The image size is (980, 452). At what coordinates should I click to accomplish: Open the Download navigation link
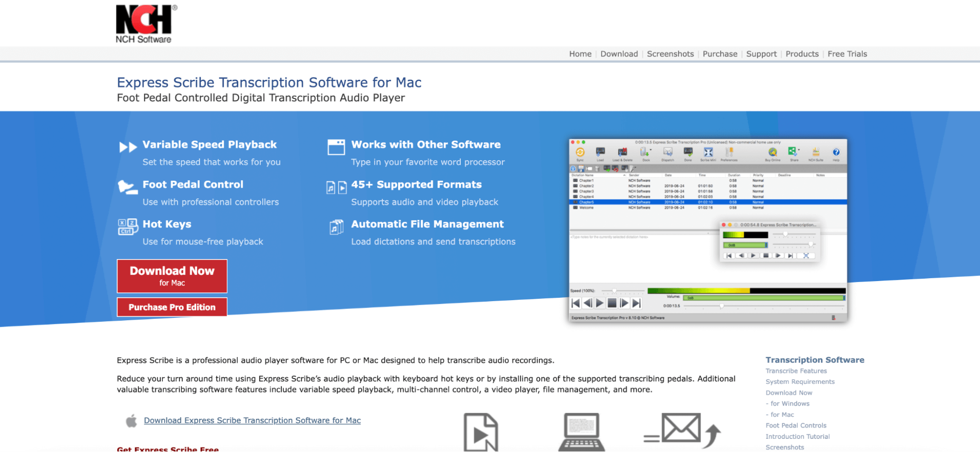pos(619,54)
